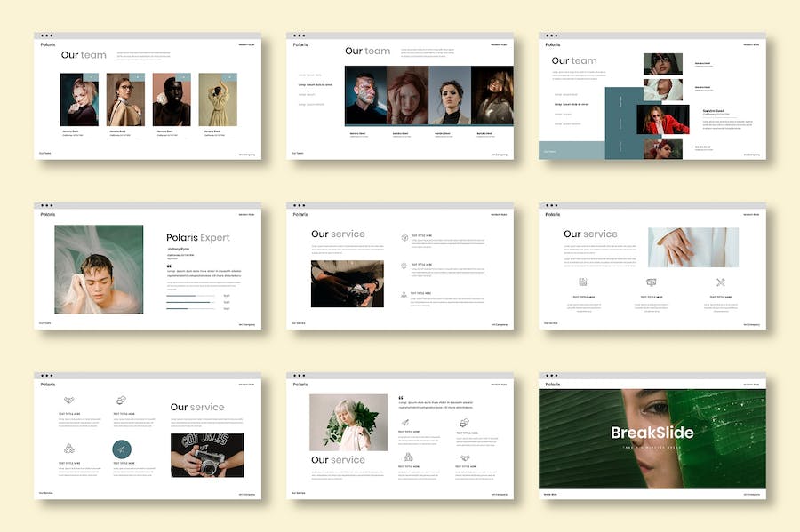Open the red-haired woman portrait in team slide
800x532 pixels.
click(408, 95)
